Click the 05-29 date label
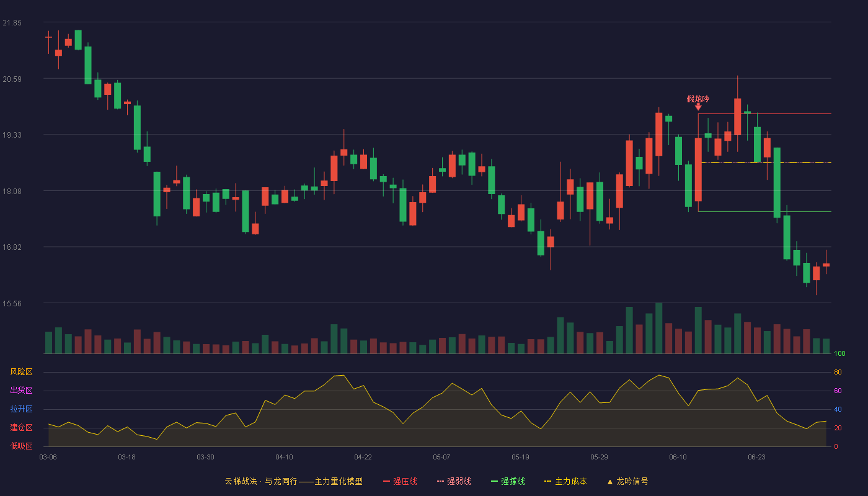 599,457
